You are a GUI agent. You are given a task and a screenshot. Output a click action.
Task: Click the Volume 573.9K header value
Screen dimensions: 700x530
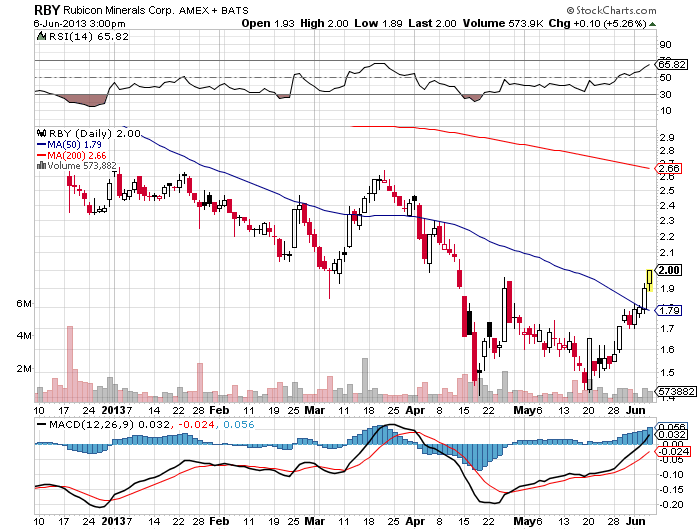point(503,23)
